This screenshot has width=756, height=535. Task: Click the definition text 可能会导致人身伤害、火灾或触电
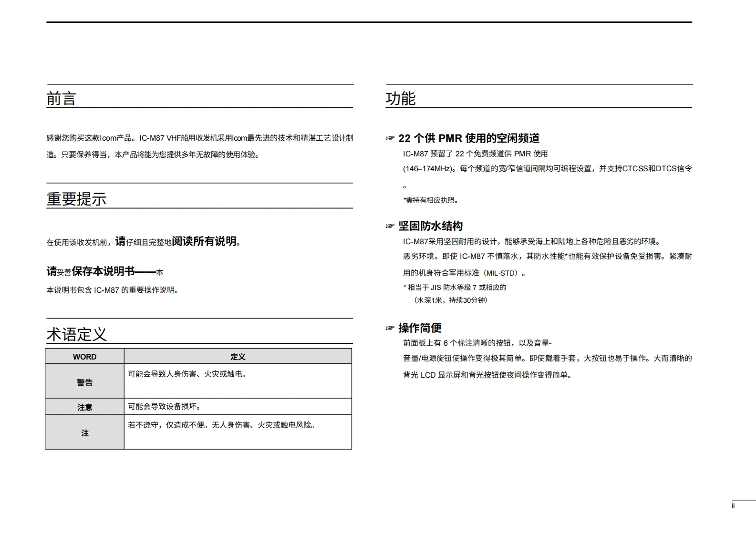point(188,374)
